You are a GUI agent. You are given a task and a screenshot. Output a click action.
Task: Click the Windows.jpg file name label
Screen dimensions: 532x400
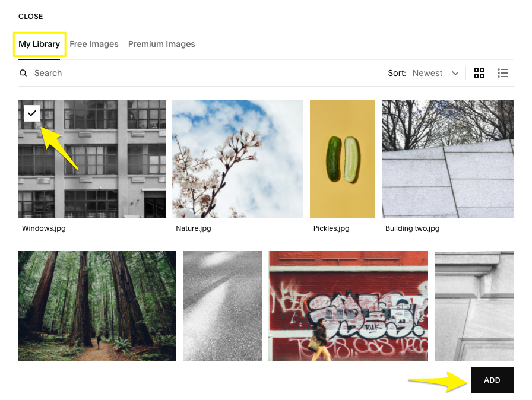tap(44, 228)
